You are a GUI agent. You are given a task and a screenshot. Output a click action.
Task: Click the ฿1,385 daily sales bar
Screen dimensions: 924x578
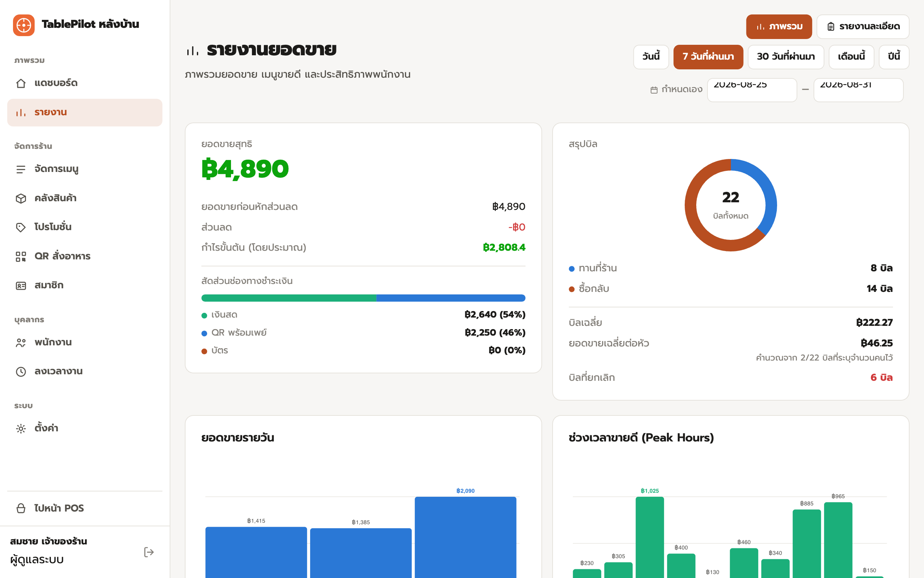click(x=361, y=553)
